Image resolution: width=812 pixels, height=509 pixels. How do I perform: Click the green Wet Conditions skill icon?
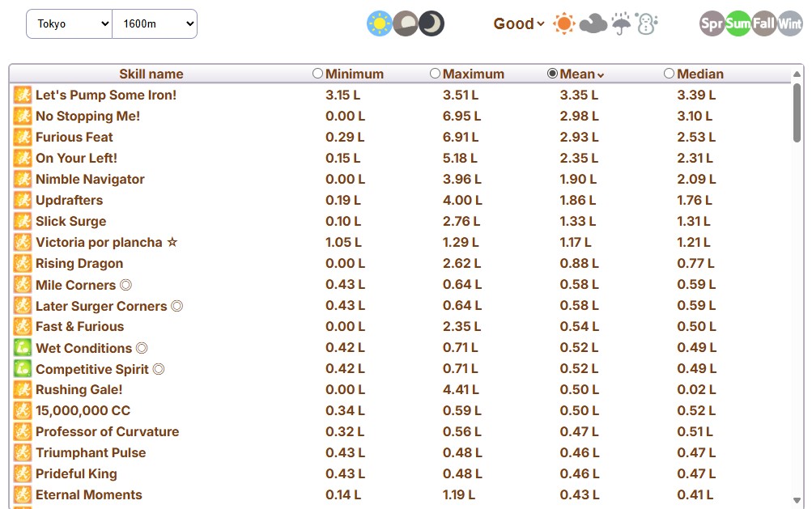[23, 347]
